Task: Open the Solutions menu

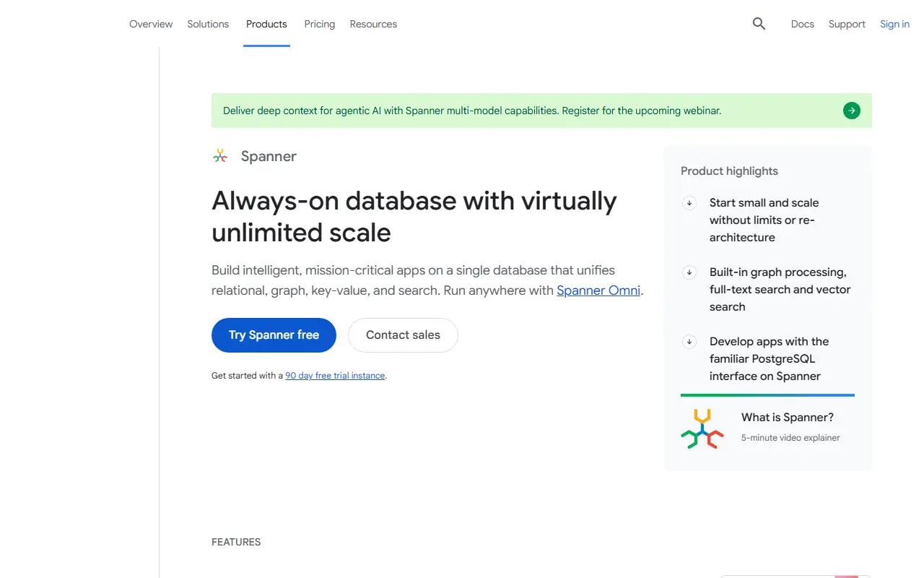Action: coord(208,24)
